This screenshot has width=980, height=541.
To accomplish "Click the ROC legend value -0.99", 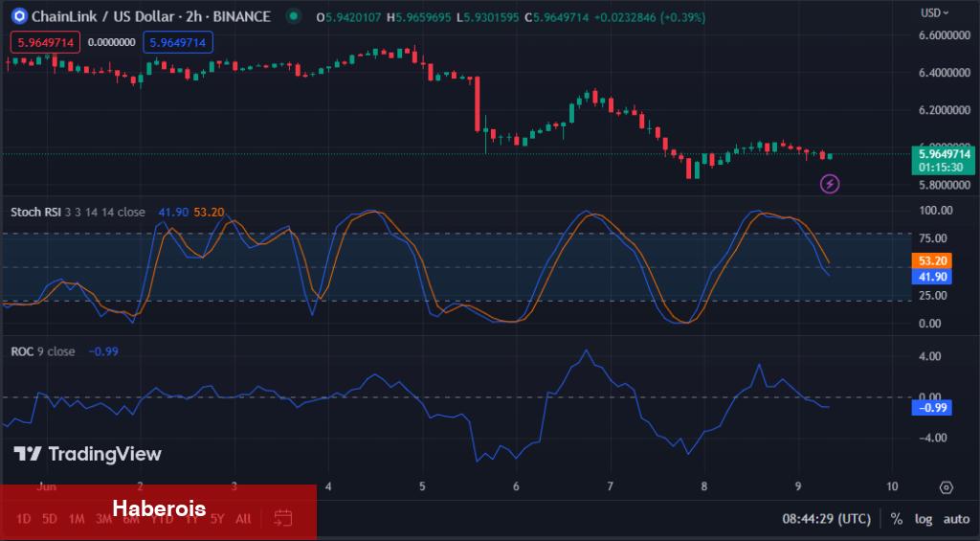I will 103,351.
